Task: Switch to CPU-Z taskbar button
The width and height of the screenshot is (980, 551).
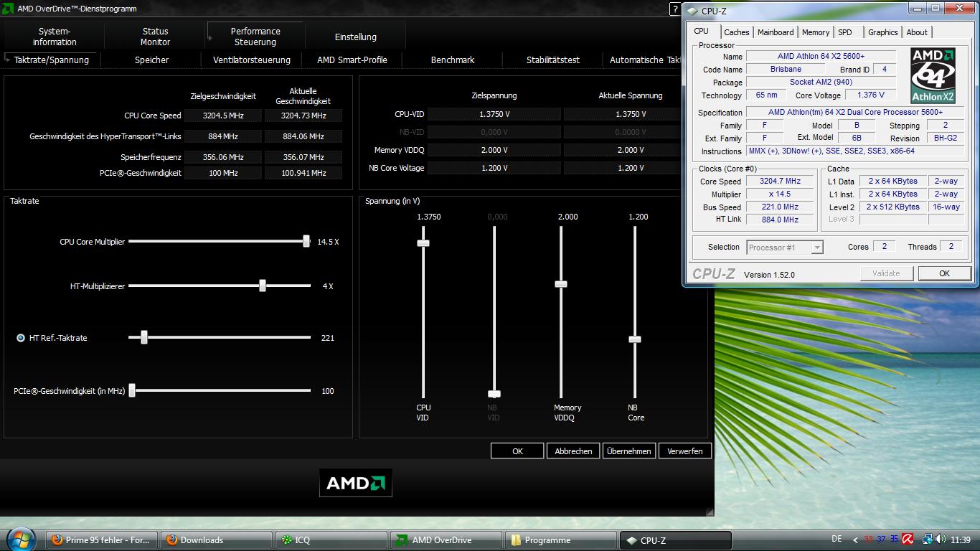Action: point(675,540)
